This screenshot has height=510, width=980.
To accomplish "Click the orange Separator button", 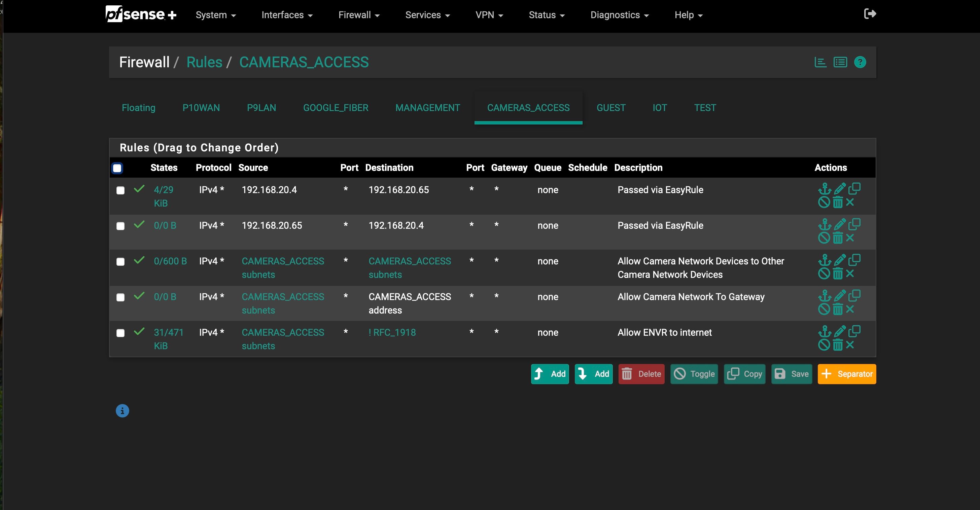I will [847, 374].
